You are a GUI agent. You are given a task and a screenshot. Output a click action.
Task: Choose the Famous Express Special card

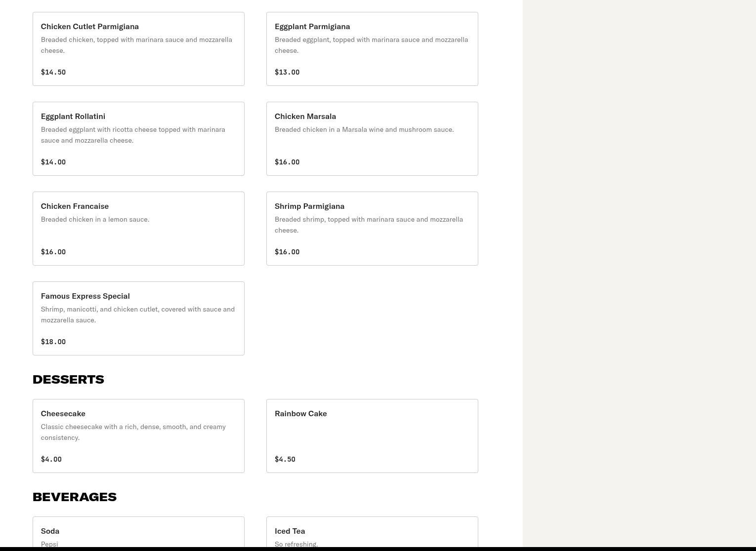point(138,318)
